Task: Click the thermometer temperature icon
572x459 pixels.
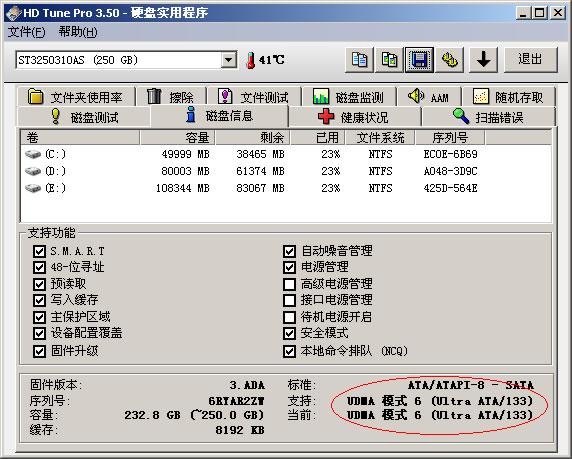Action: [250, 60]
